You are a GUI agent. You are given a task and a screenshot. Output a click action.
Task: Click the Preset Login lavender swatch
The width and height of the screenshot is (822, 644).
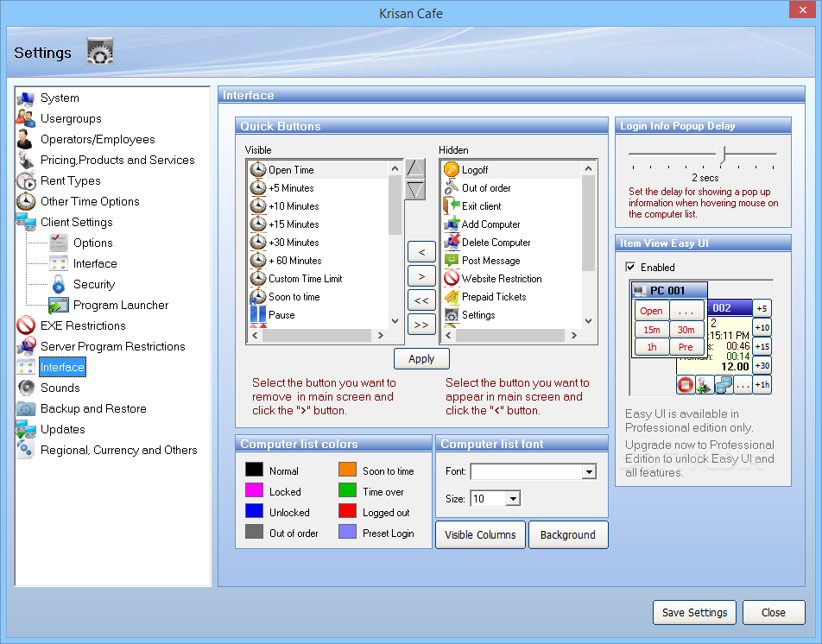348,531
